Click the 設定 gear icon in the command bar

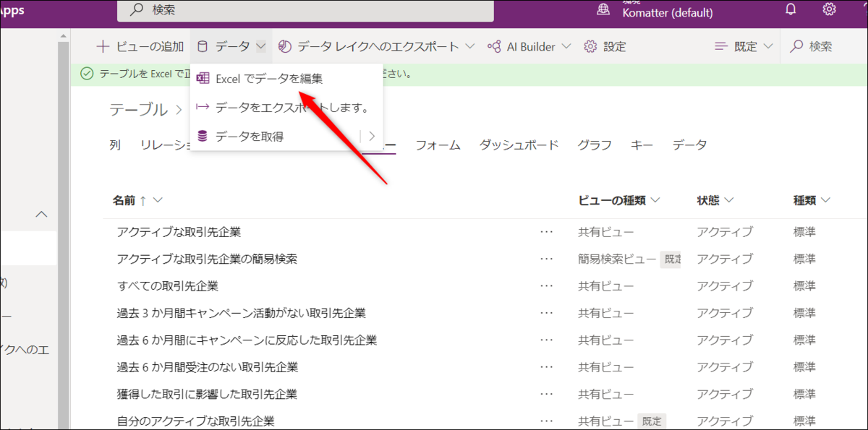click(589, 46)
